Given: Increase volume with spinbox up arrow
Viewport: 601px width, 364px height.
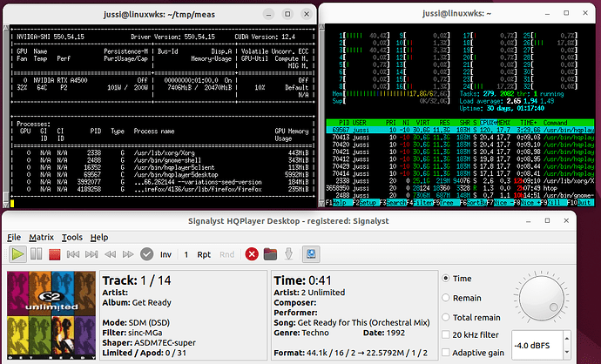Looking at the screenshot, I should pos(566,339).
